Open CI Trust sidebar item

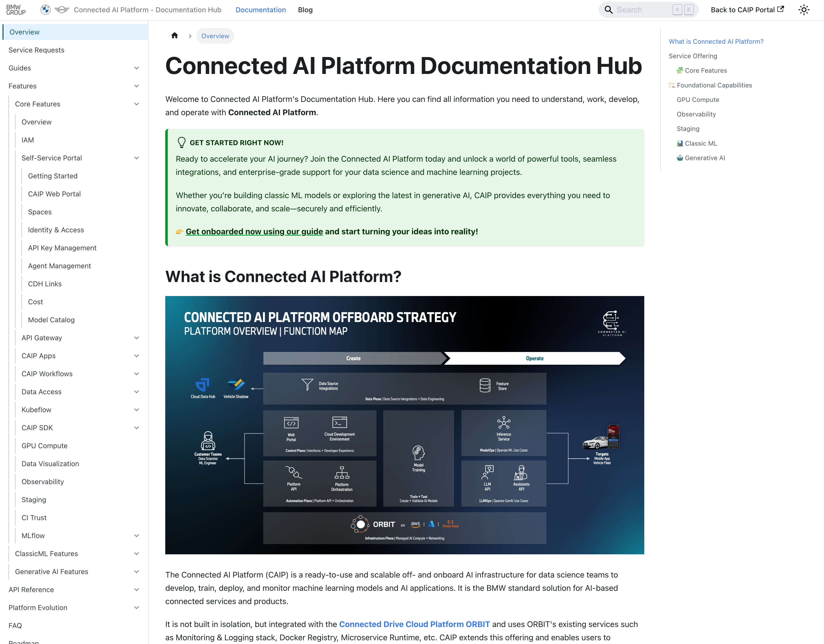click(34, 518)
